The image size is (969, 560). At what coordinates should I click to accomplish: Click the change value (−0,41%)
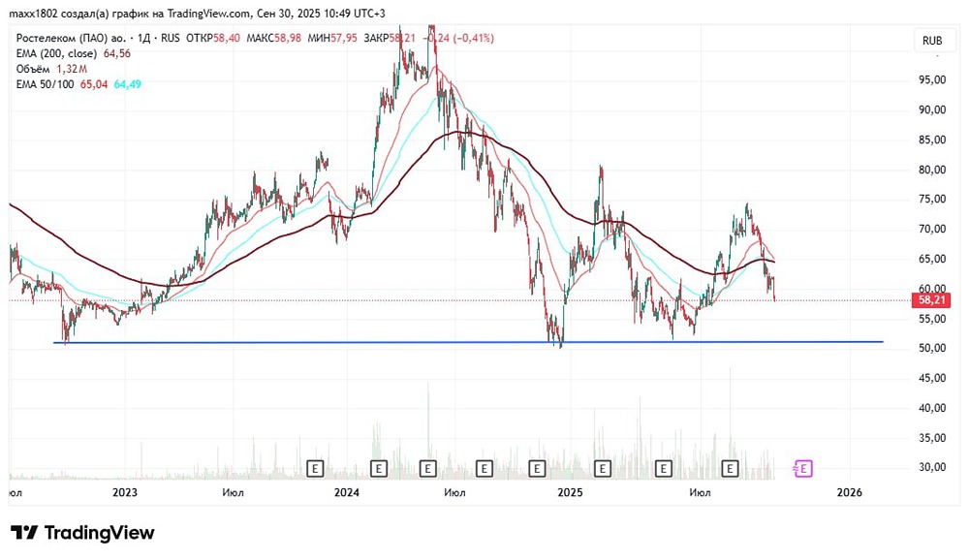[474, 39]
